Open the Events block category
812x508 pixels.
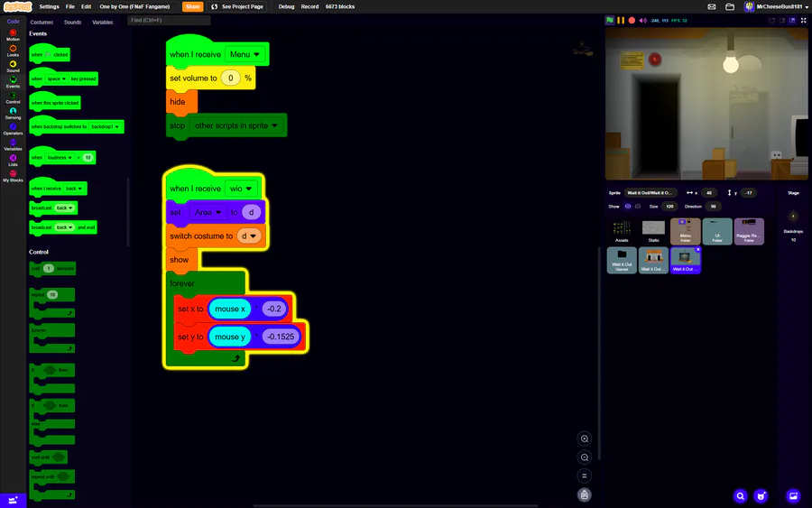click(13, 82)
